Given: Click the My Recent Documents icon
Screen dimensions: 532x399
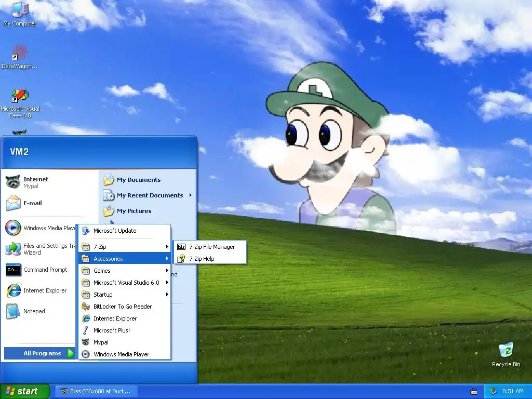Looking at the screenshot, I should [x=109, y=195].
